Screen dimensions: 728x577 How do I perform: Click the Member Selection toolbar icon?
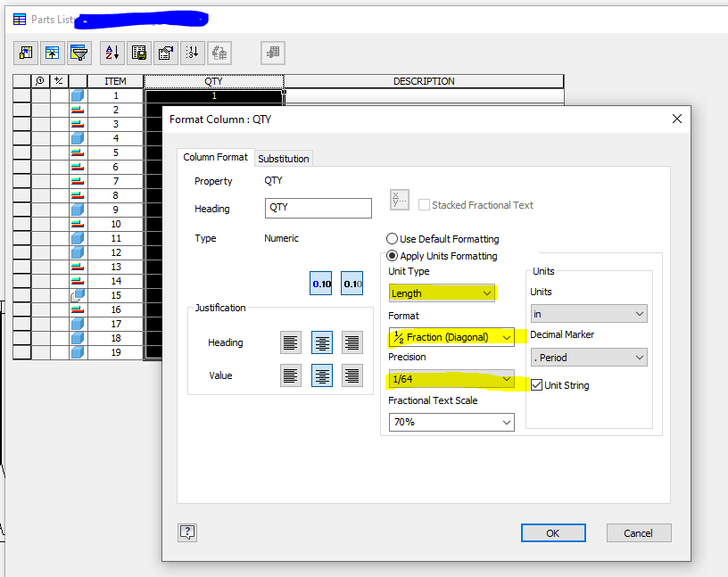coord(273,53)
